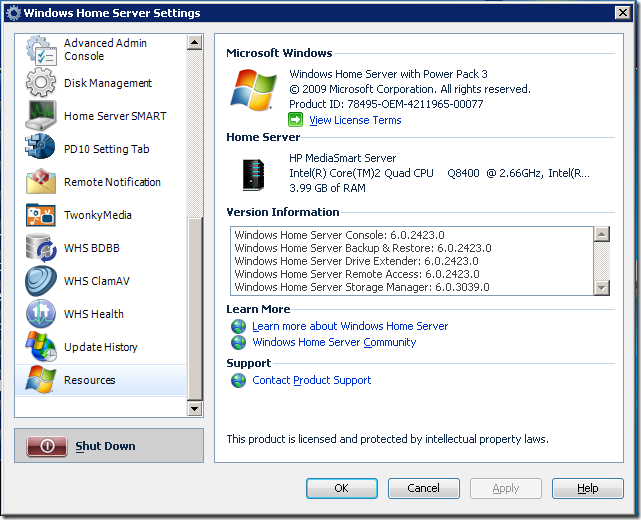Click globe icon beside Windows Home Server Community
The image size is (641, 520).
point(238,343)
